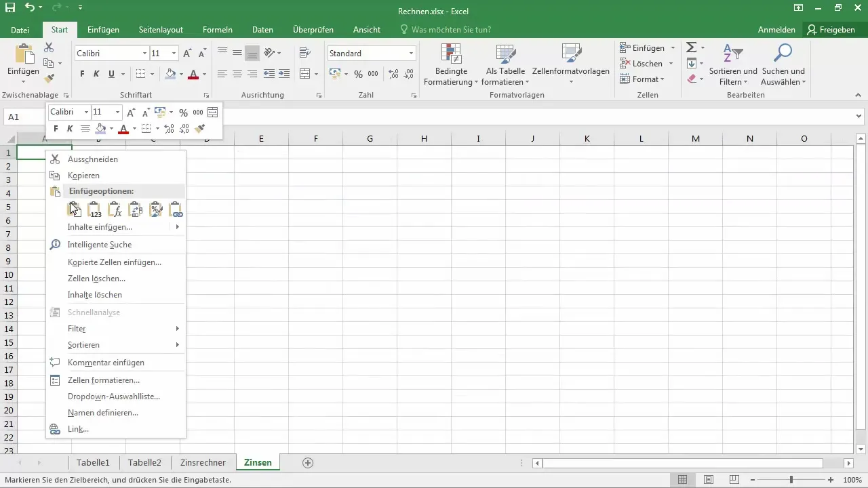Click mini toolbar merge cells icon
This screenshot has width=868, height=488.
pos(212,112)
